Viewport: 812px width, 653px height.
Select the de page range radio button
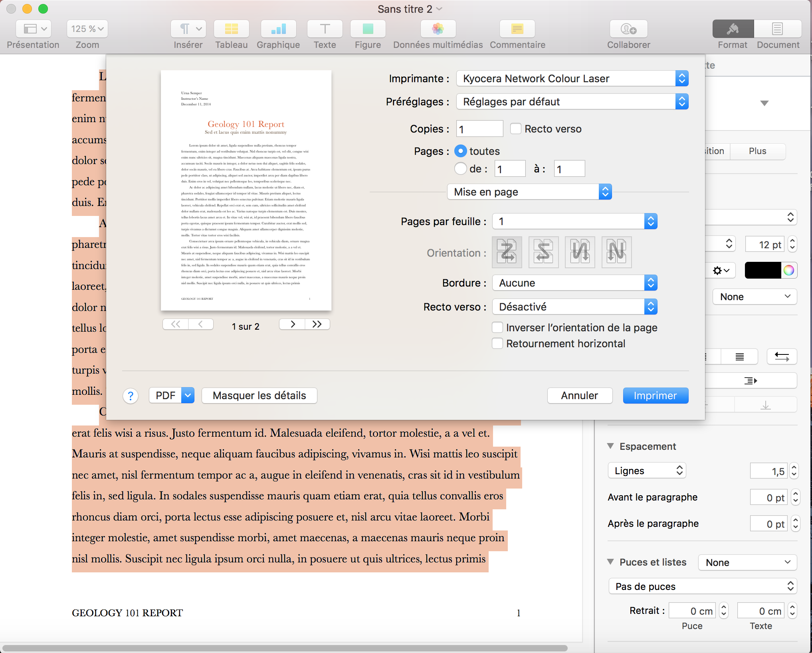[x=461, y=168]
